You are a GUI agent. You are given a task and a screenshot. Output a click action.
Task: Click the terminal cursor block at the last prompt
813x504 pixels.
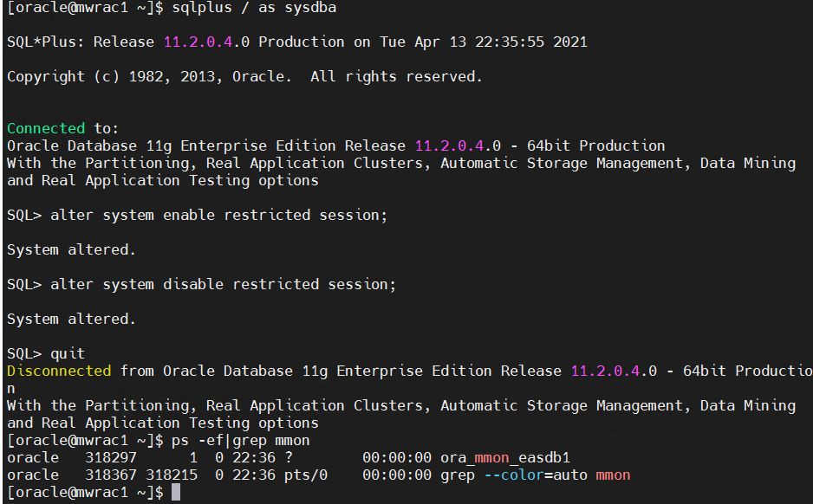click(176, 493)
